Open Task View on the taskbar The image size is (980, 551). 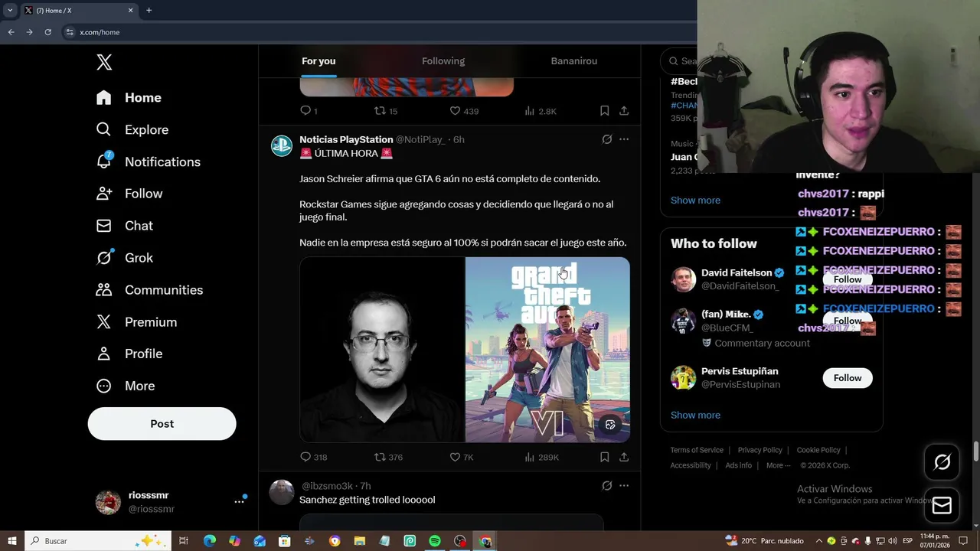click(x=184, y=541)
